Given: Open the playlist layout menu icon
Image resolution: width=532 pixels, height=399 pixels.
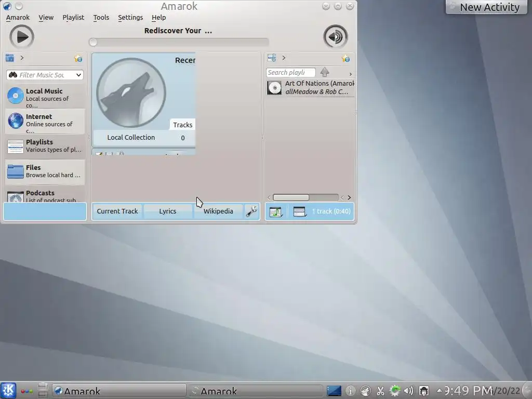Looking at the screenshot, I should tap(299, 212).
